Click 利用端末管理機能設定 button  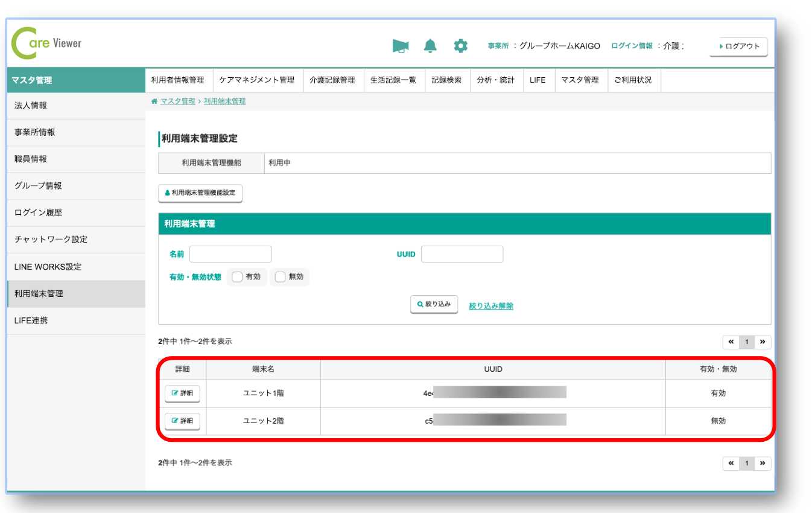(x=200, y=193)
